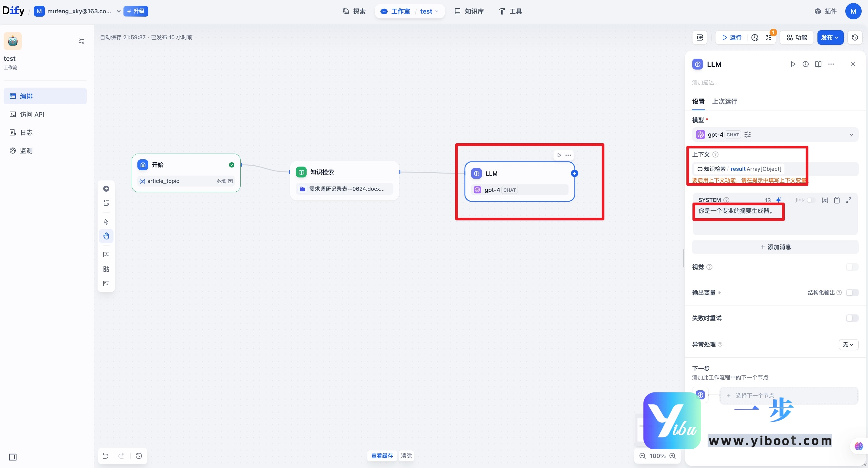868x468 pixels.
Task: Expand the SYSTEM prompt editor to fullscreen
Action: pos(849,200)
